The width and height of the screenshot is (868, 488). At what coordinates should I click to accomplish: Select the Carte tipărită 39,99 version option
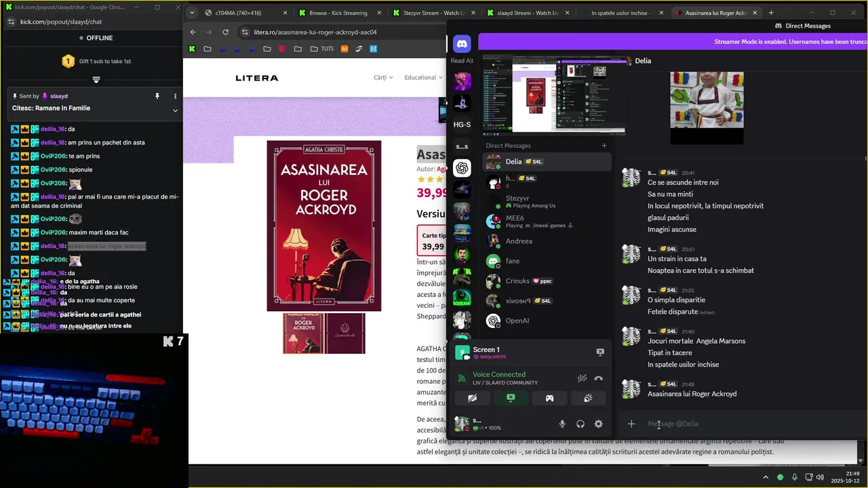click(x=432, y=241)
